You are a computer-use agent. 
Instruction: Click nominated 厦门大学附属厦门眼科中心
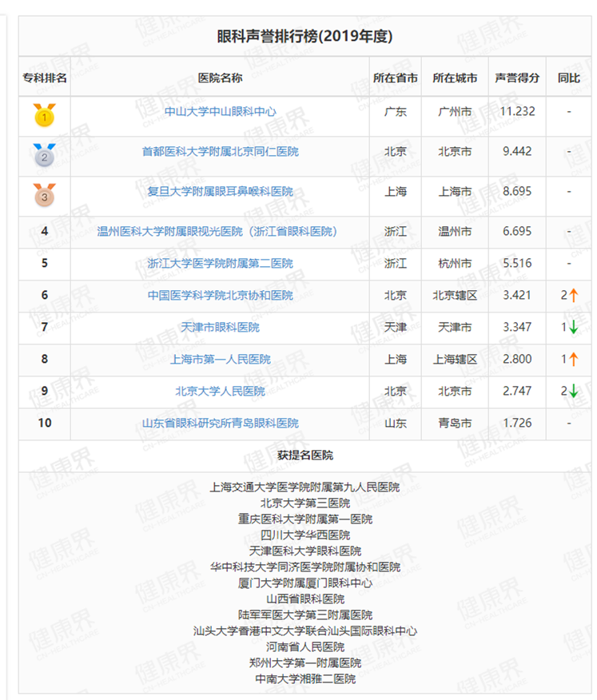coord(305,583)
